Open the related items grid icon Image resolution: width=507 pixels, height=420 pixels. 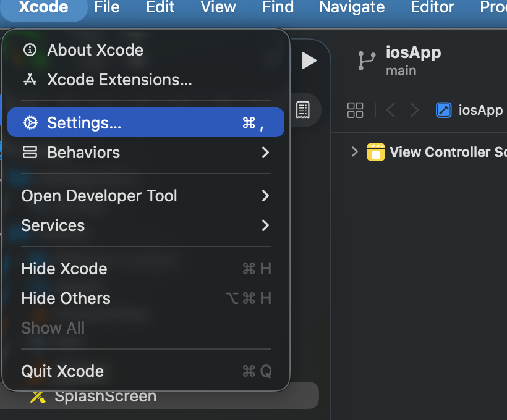click(x=356, y=111)
